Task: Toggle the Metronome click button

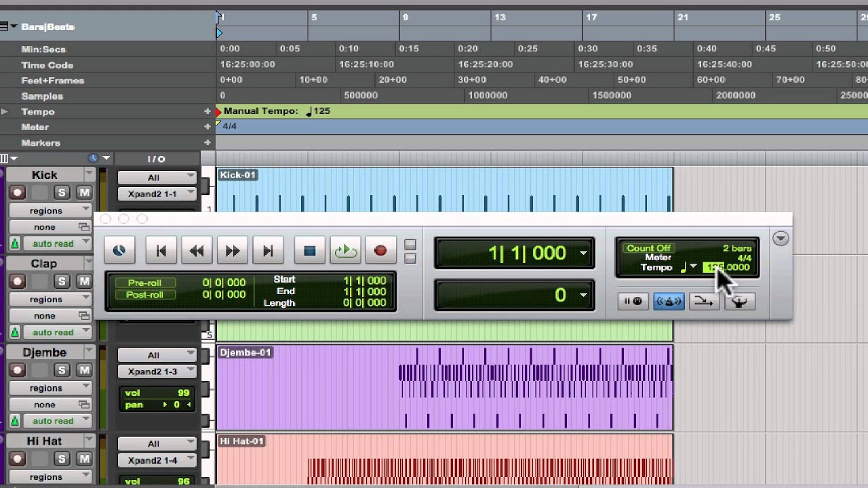Action: coord(669,302)
